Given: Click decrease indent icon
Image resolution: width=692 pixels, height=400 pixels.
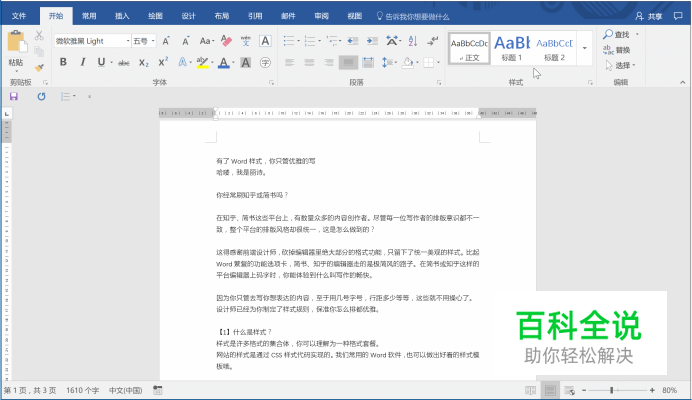Looking at the screenshot, I should point(353,41).
